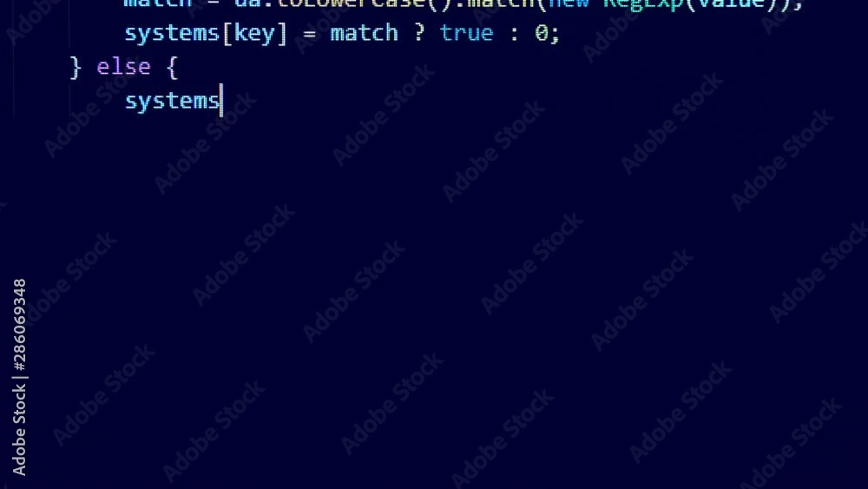Click the "systems" identifier before "[key]"
The image size is (868, 489).
pos(172,34)
